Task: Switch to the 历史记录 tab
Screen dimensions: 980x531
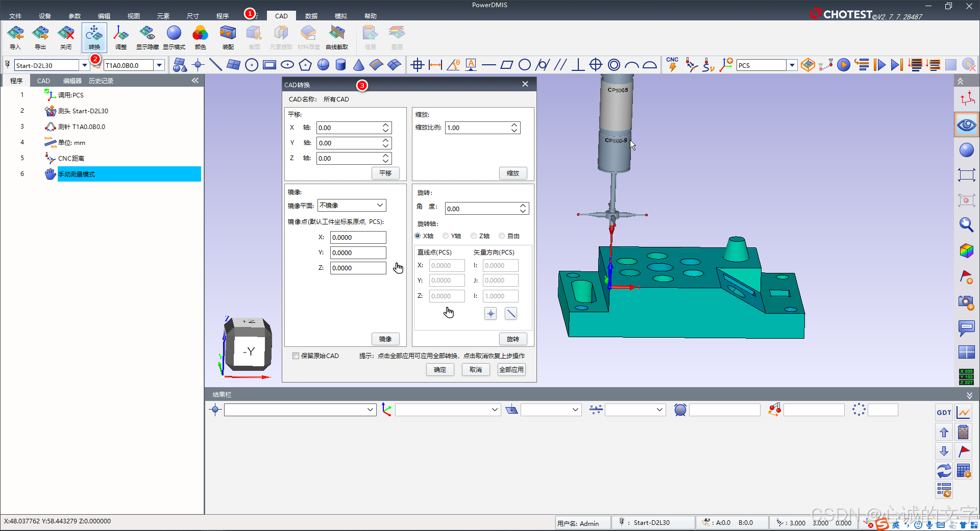Action: pyautogui.click(x=101, y=81)
